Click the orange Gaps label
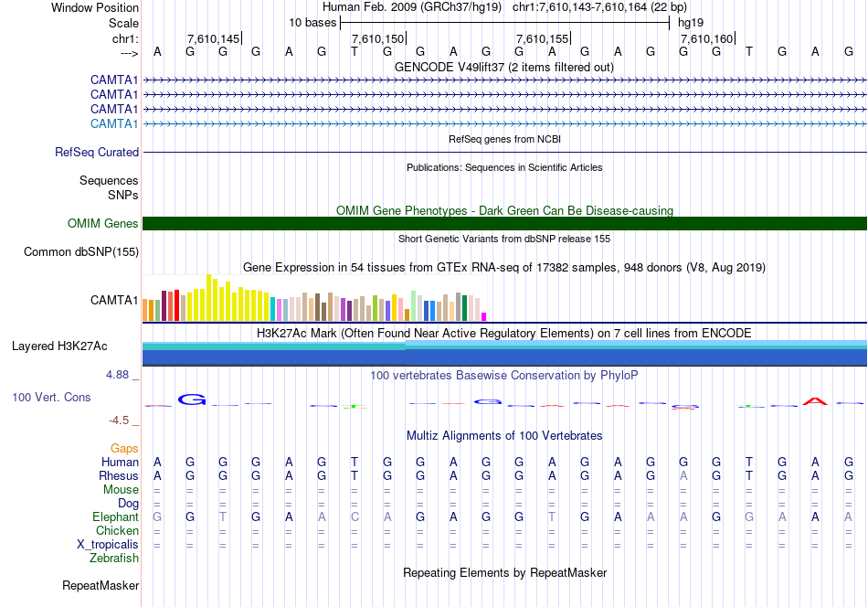The width and height of the screenshot is (868, 607). pos(124,448)
